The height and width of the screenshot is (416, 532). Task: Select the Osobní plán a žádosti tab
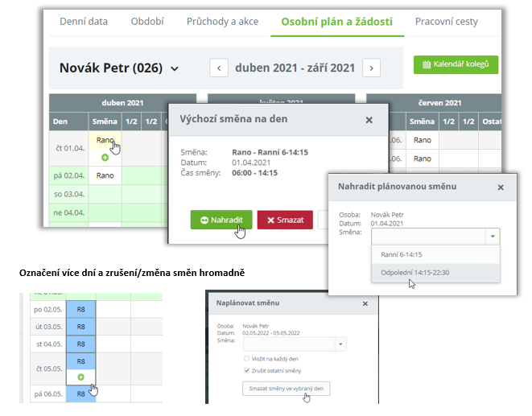coord(337,22)
